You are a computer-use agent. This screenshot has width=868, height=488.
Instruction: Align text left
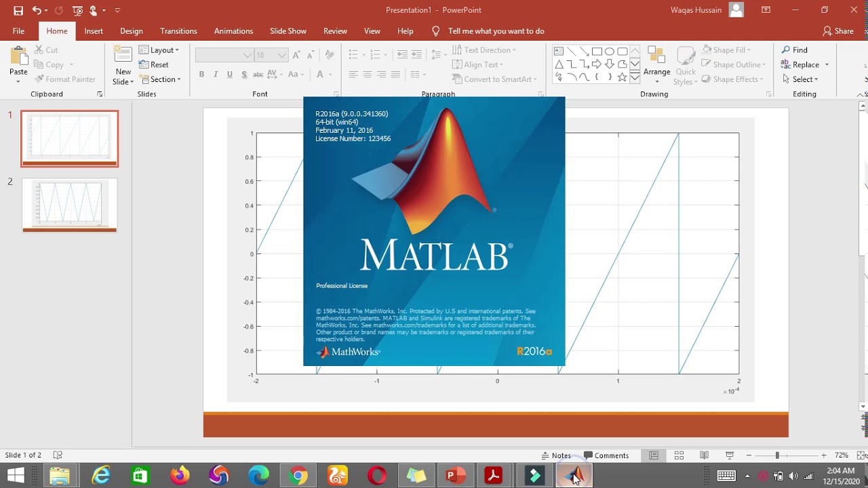353,75
